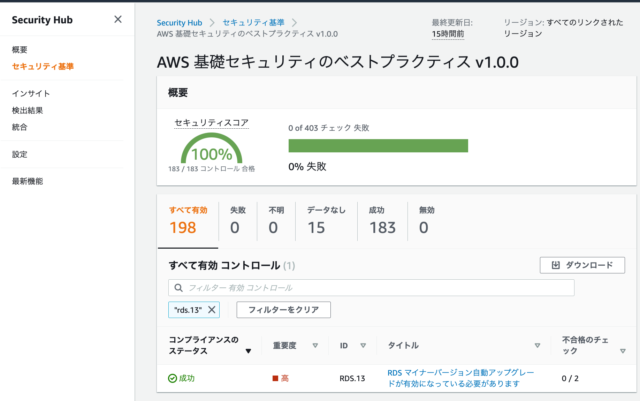Click the 100% security score gauge
Viewport: 640px width, 401px height.
click(x=211, y=149)
